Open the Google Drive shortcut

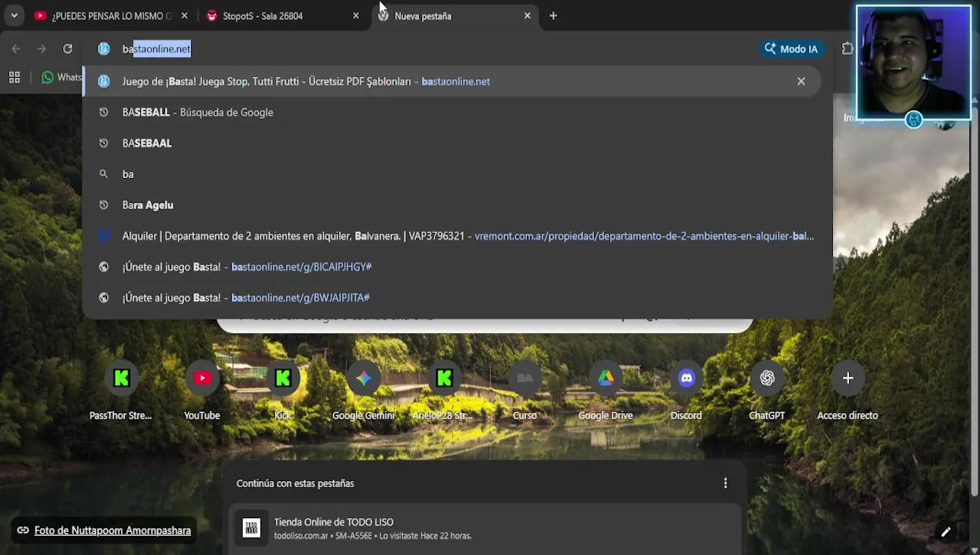[606, 392]
